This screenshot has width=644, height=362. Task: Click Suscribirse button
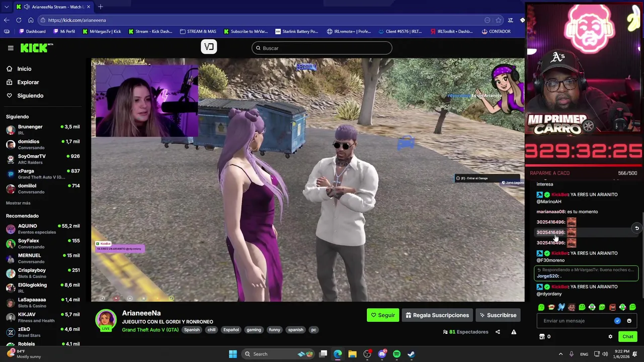click(498, 315)
